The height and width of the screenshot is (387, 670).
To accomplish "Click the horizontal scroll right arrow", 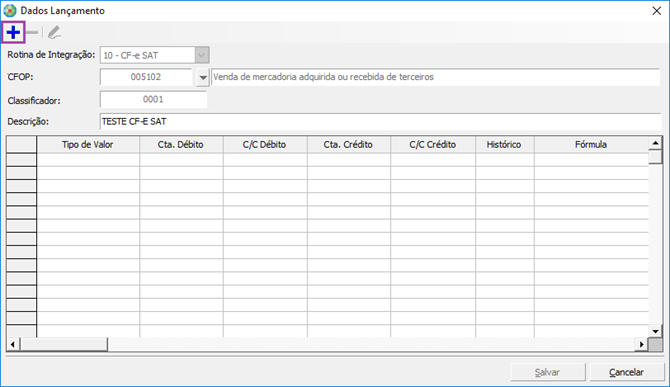I will tap(641, 344).
